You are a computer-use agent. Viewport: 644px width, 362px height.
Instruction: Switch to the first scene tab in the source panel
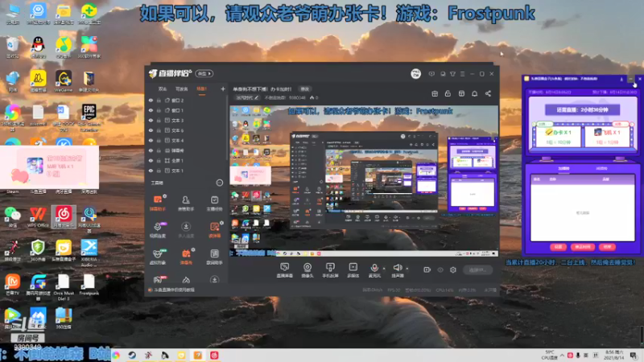point(163,88)
